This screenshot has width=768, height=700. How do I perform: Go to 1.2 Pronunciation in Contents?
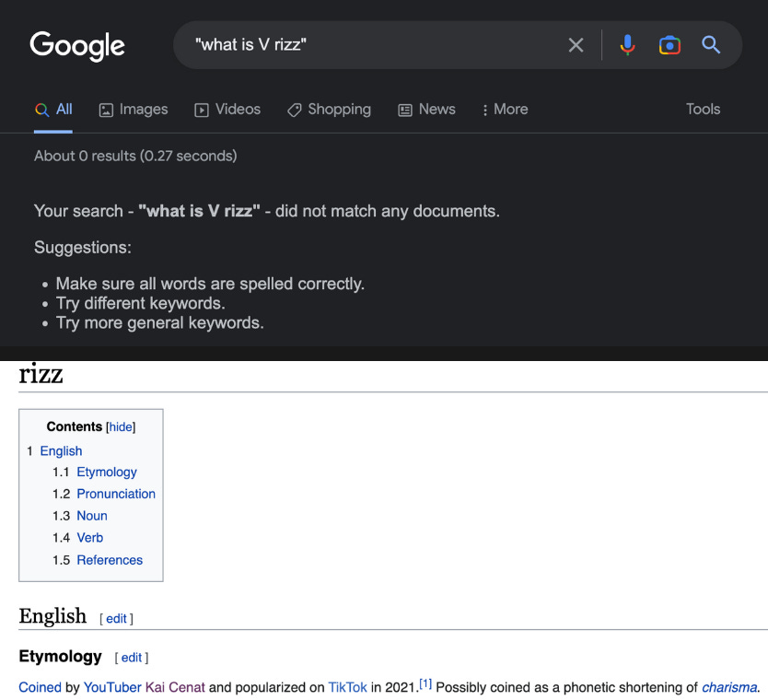click(116, 494)
